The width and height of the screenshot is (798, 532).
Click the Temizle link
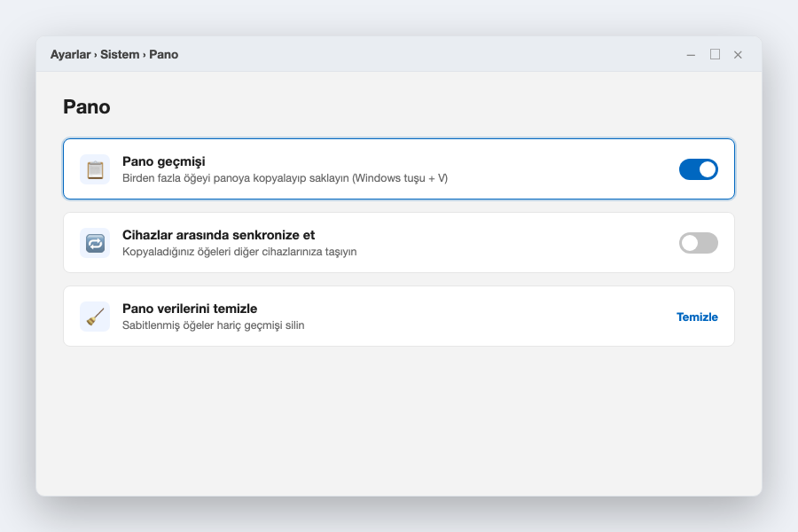[x=697, y=317]
